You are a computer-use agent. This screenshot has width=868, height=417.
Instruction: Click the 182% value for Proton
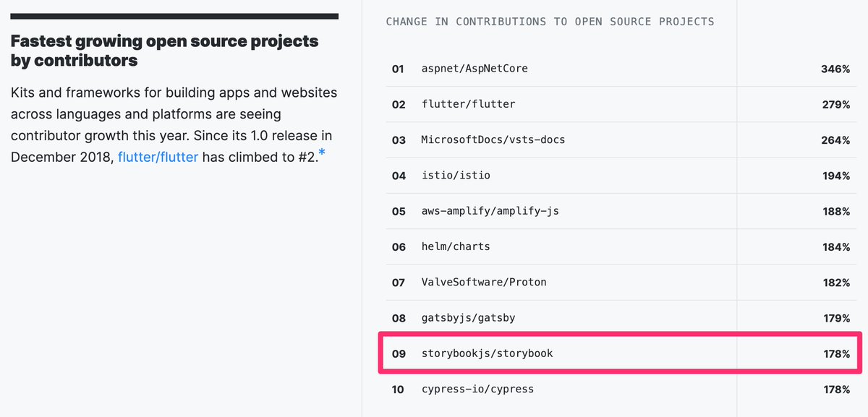pos(835,282)
